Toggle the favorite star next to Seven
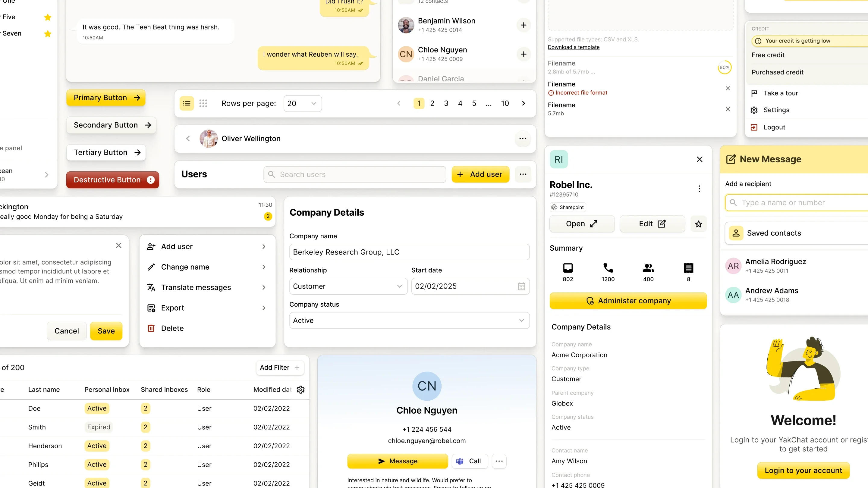Viewport: 868px width, 488px height. click(48, 34)
